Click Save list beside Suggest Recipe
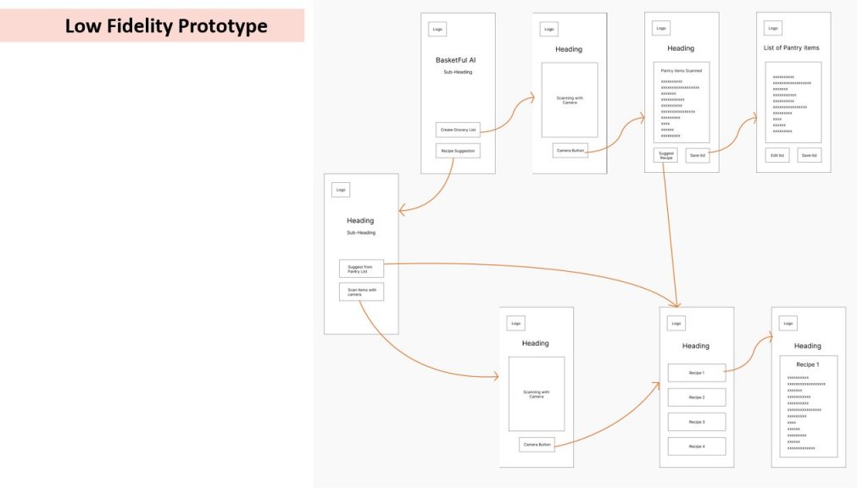Screen dimensions: 868x488 click(x=698, y=156)
